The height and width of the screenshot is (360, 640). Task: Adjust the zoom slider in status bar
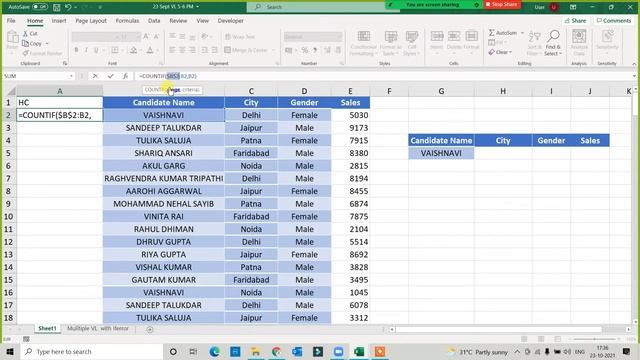click(594, 339)
